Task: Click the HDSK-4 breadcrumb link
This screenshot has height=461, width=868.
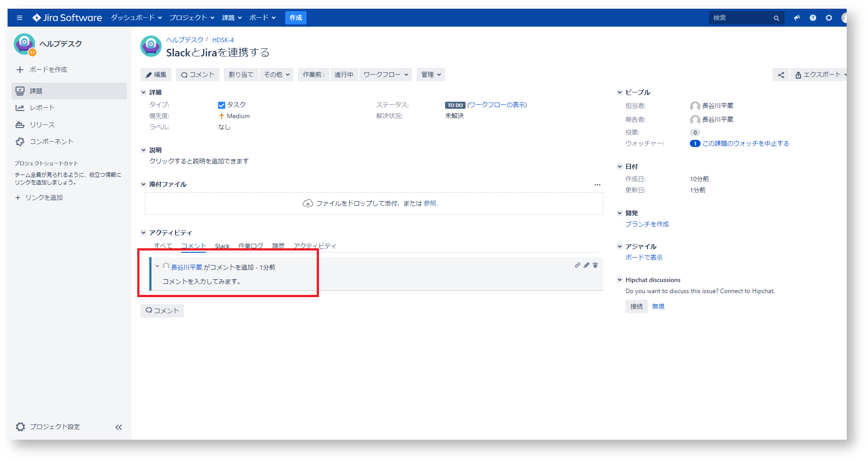Action: coord(223,40)
